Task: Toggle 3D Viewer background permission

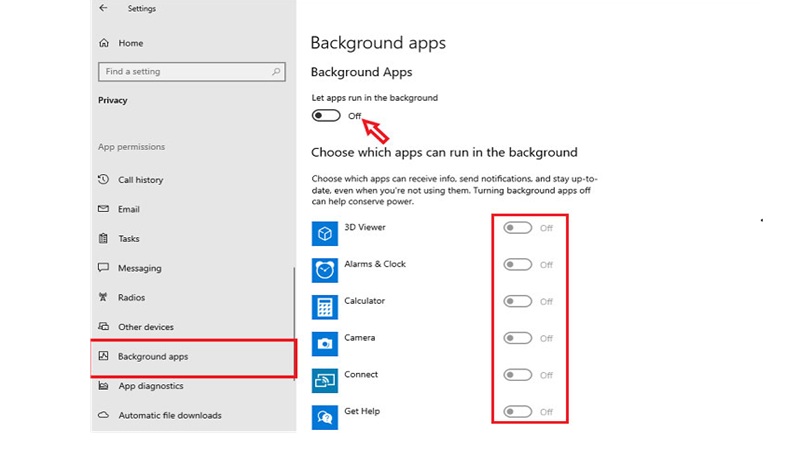Action: [517, 228]
